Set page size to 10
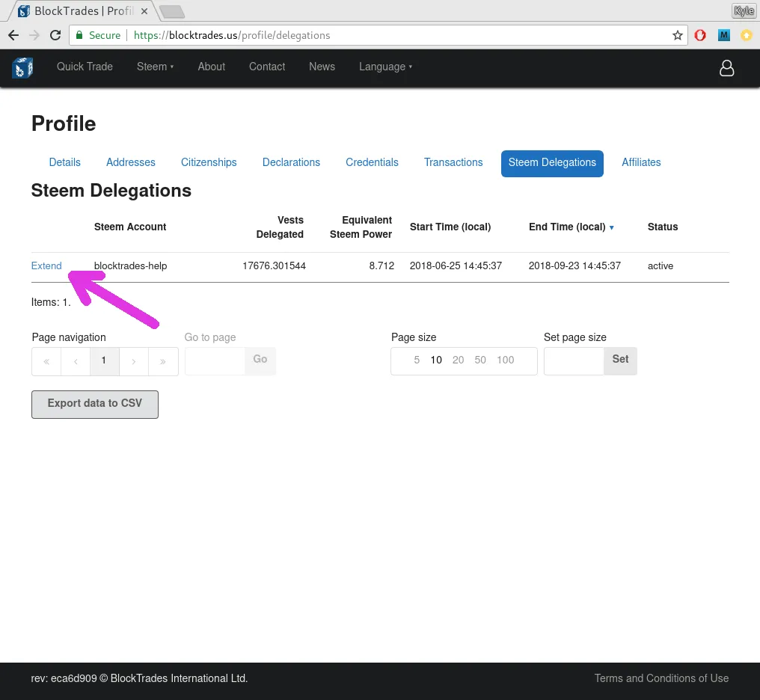The width and height of the screenshot is (760, 700). point(436,360)
